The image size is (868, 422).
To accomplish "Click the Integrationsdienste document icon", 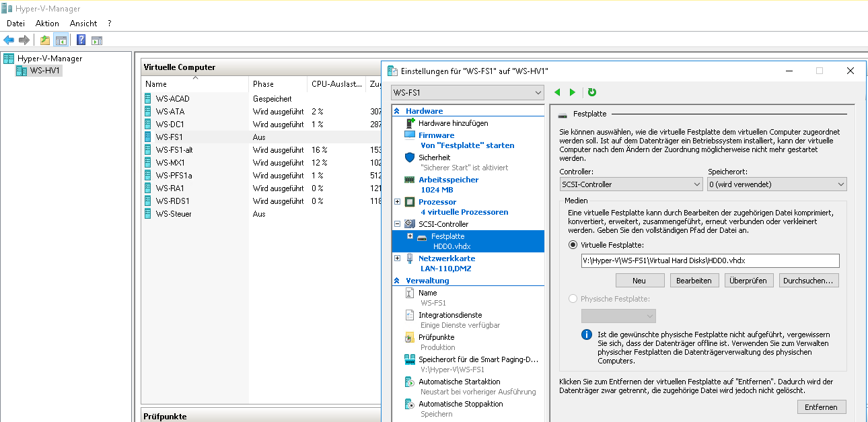I will 410,315.
